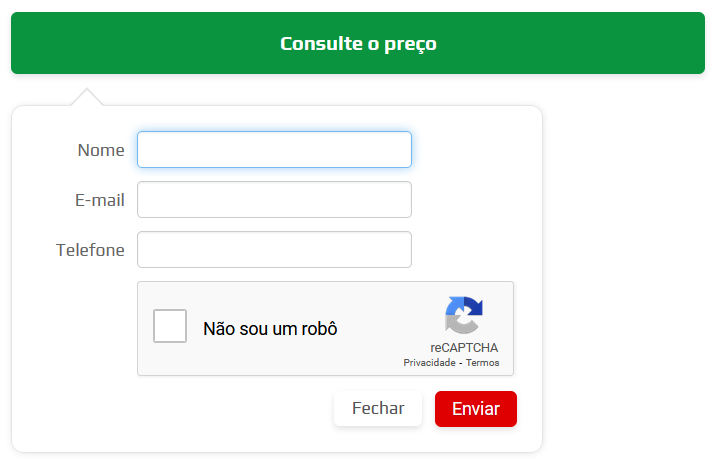
Task: Focus the Nome input field
Action: tap(274, 149)
